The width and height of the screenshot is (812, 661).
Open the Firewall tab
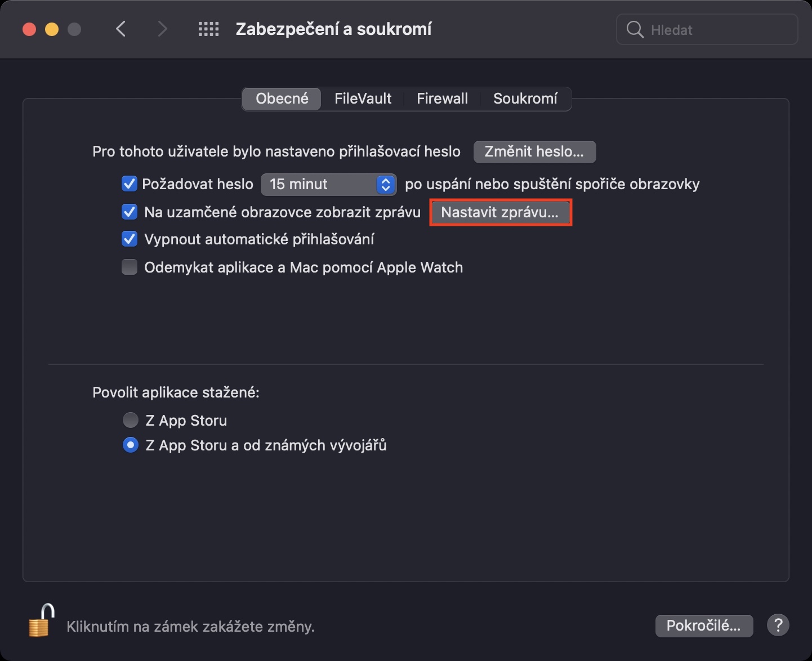click(x=442, y=99)
